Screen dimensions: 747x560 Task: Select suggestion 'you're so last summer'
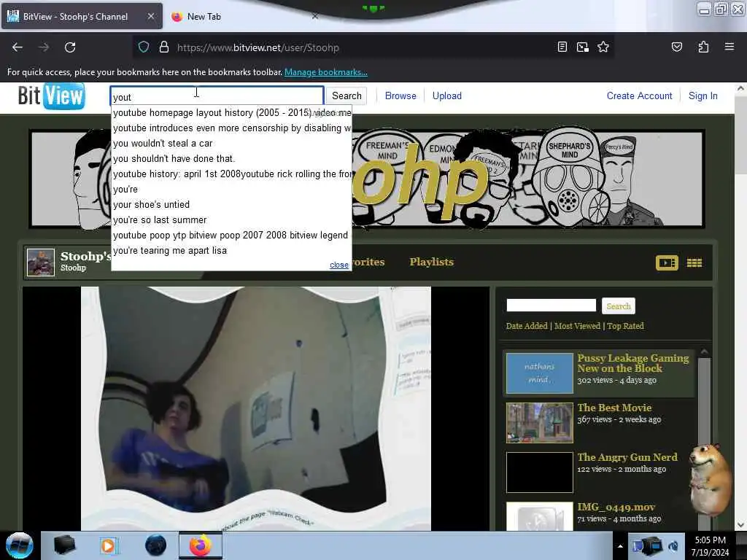[x=231, y=220]
